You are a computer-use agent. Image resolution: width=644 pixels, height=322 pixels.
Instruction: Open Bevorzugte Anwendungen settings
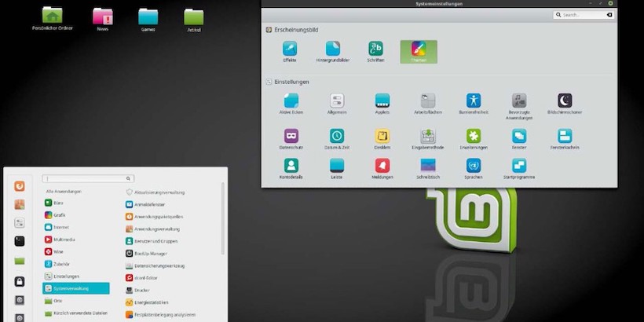click(520, 107)
